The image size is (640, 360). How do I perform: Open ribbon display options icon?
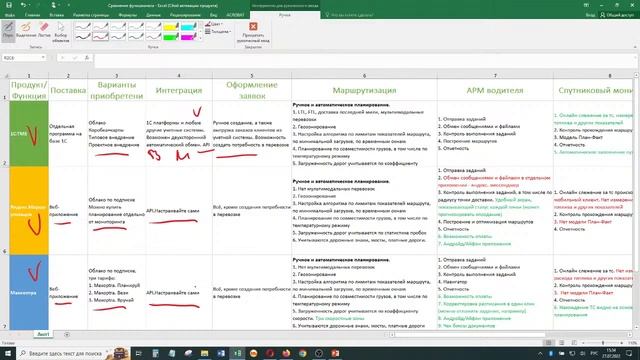586,5
